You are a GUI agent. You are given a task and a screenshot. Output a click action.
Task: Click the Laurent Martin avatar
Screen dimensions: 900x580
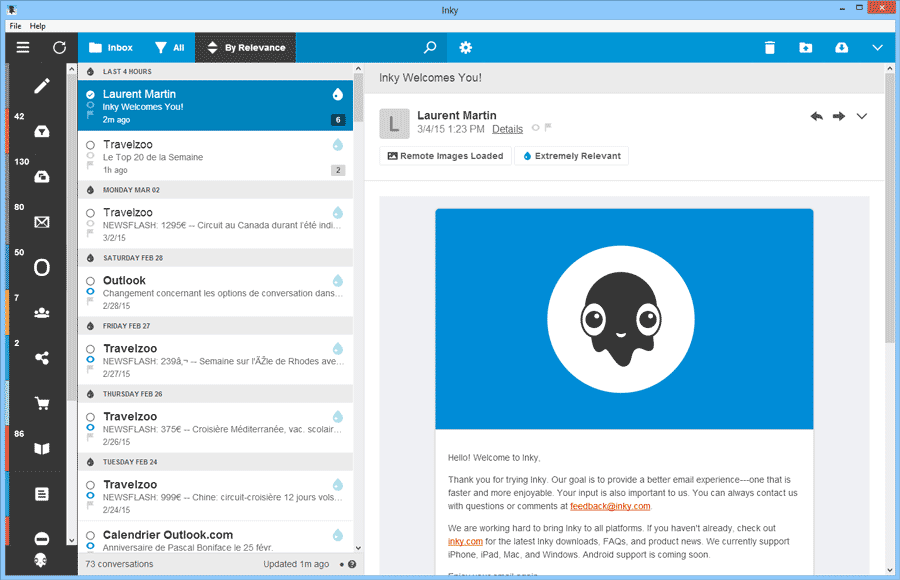[x=394, y=123]
